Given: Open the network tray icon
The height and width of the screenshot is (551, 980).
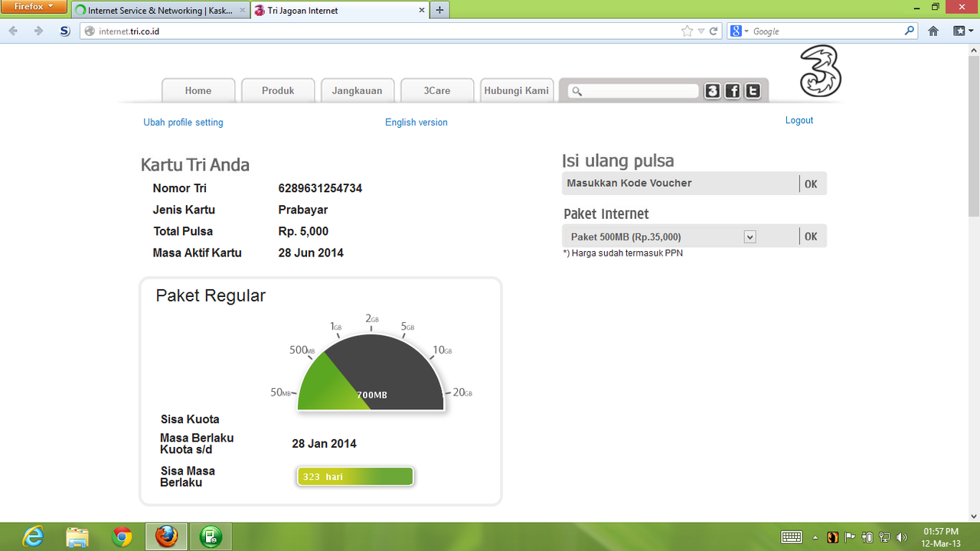Looking at the screenshot, I should tap(884, 537).
